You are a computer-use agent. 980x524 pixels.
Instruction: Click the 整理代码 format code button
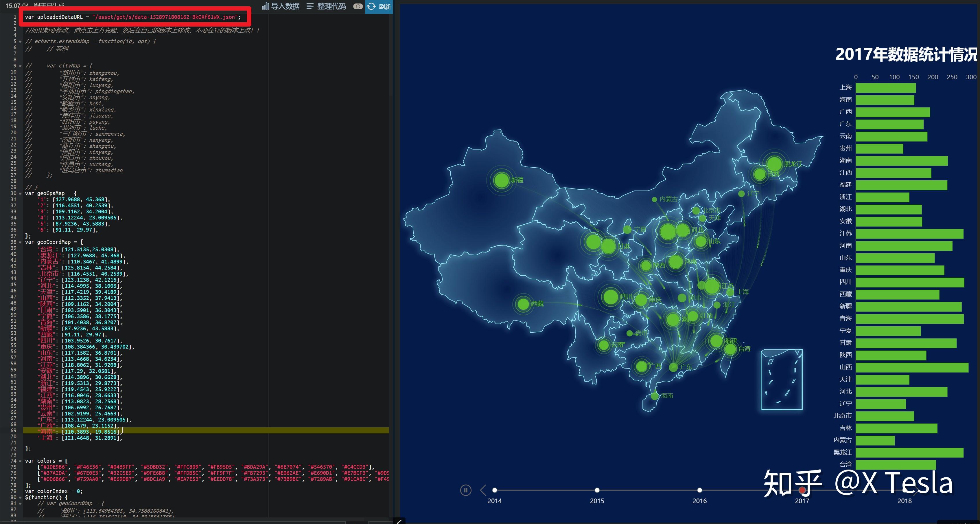326,6
